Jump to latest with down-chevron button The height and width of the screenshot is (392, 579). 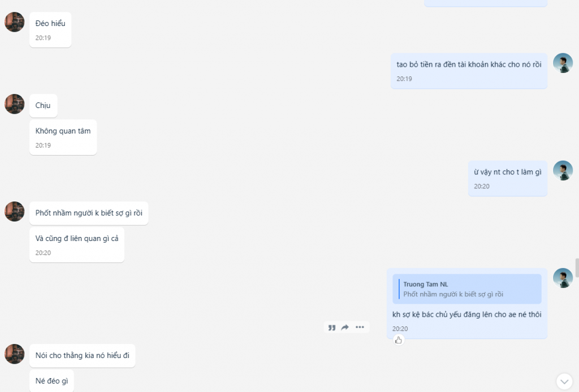point(565,381)
